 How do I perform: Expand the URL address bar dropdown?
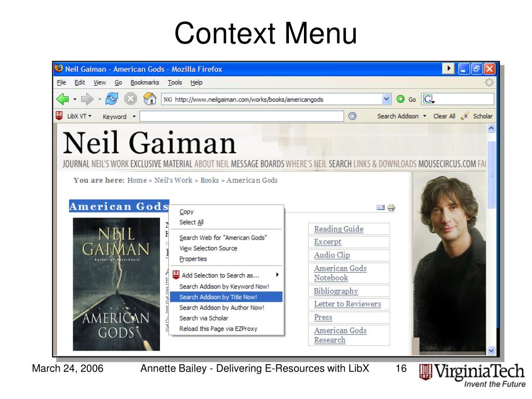(x=387, y=99)
